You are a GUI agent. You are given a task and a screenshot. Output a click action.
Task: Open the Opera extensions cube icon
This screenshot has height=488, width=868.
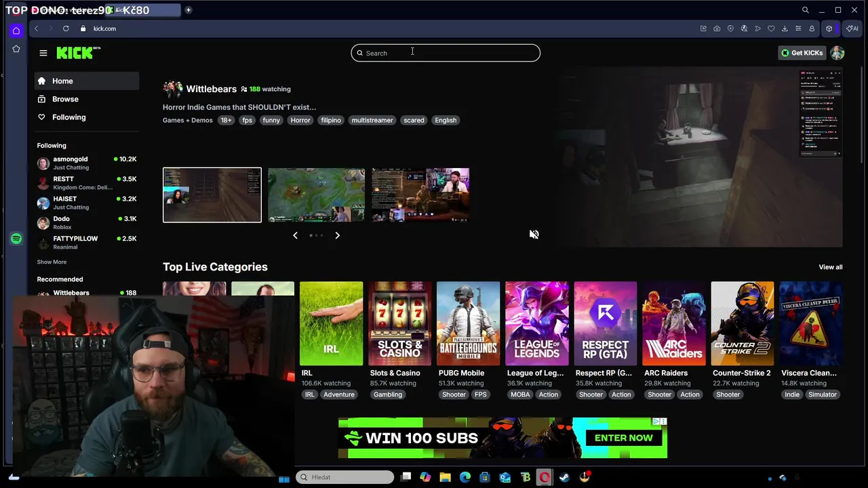(x=829, y=28)
